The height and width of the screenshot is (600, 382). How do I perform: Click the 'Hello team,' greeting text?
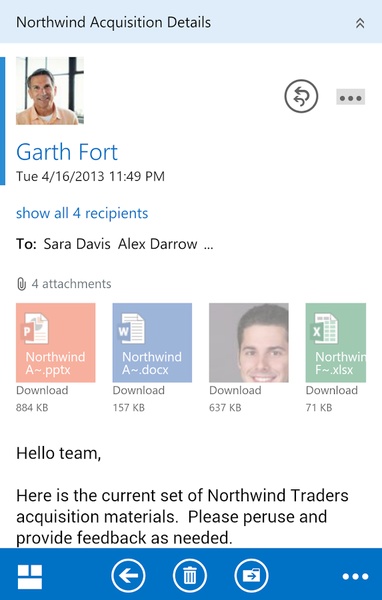point(58,453)
